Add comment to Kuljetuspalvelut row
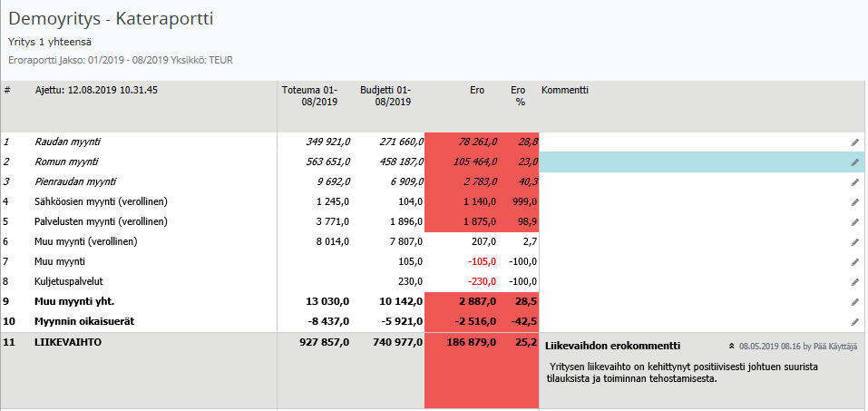The image size is (868, 411). [853, 282]
